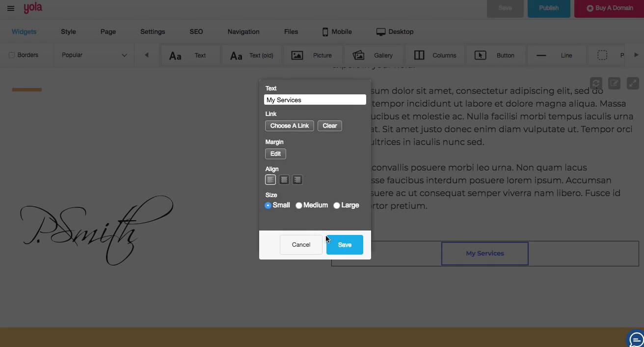
Task: Click the refresh icon on the text block
Action: click(x=596, y=83)
